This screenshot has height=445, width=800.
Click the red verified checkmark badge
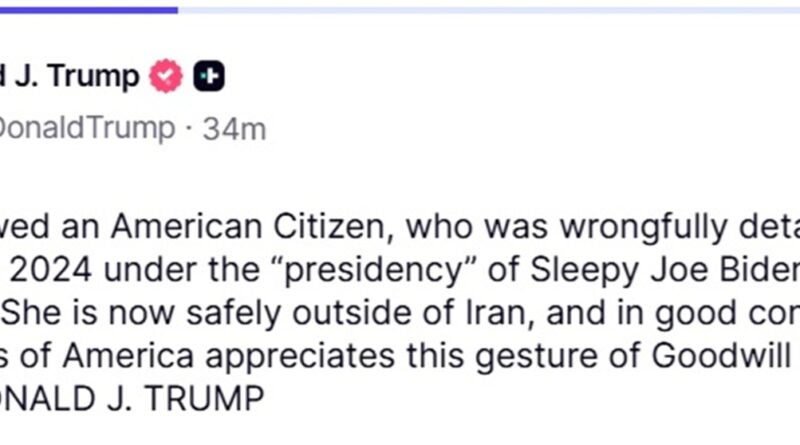[166, 76]
